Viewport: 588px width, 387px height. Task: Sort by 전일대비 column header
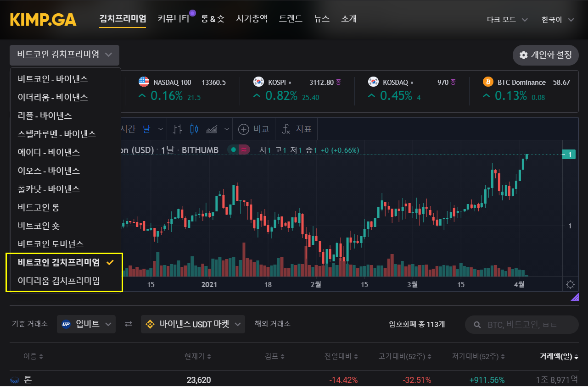click(341, 356)
